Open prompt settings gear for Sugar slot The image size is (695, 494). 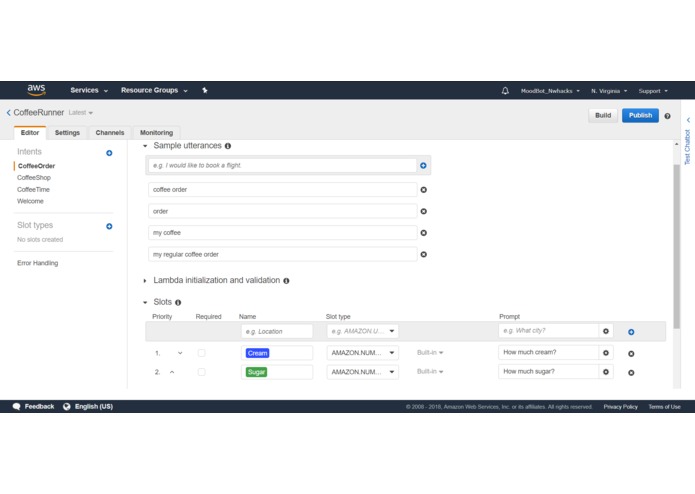pos(605,372)
